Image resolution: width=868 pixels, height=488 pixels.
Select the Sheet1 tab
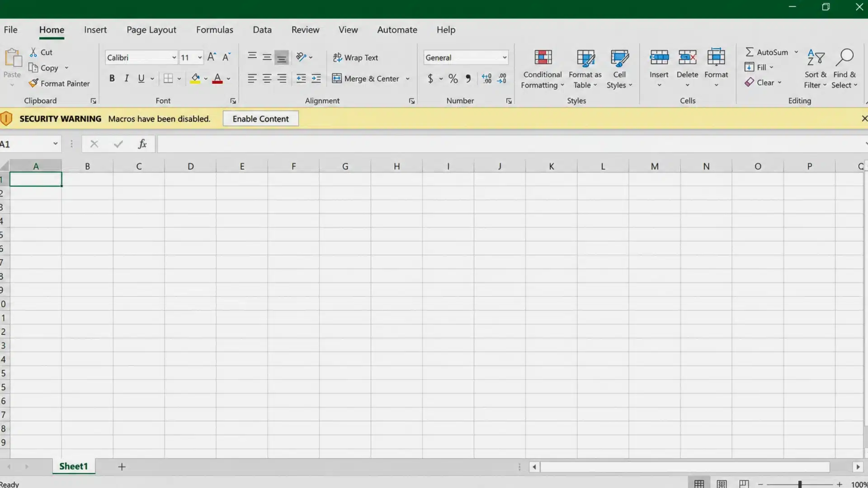(74, 466)
